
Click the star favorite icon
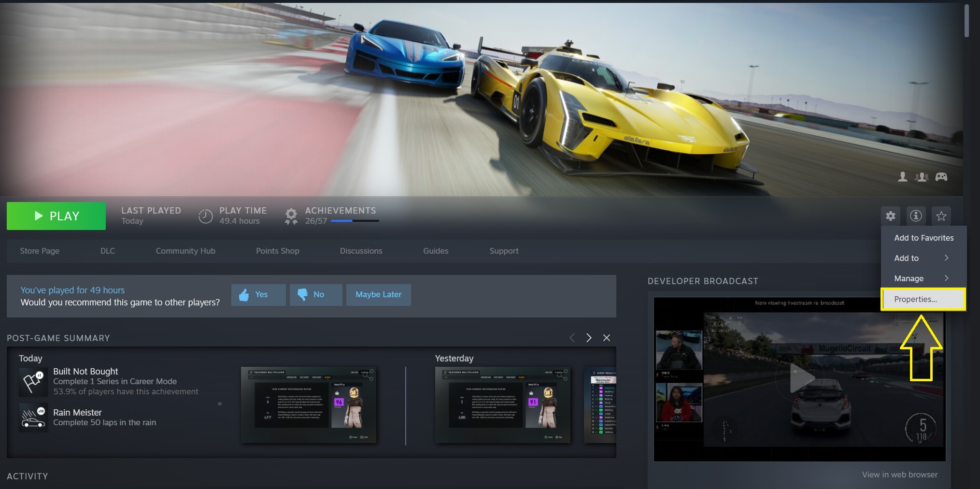pyautogui.click(x=941, y=216)
